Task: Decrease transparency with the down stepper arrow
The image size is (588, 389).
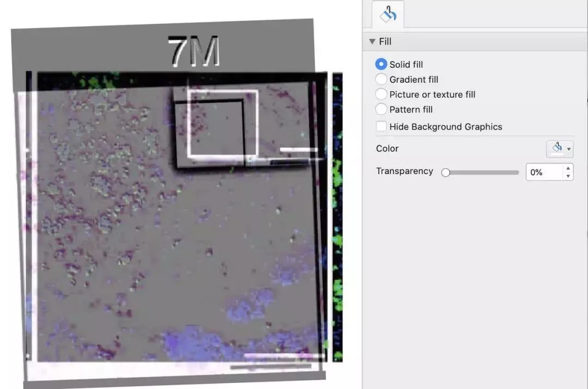Action: click(x=568, y=176)
